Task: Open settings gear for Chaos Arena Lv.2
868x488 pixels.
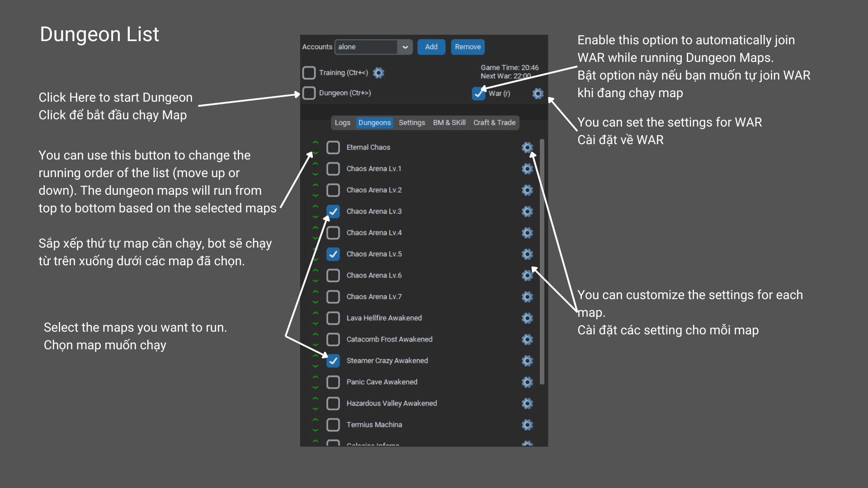Action: (527, 190)
